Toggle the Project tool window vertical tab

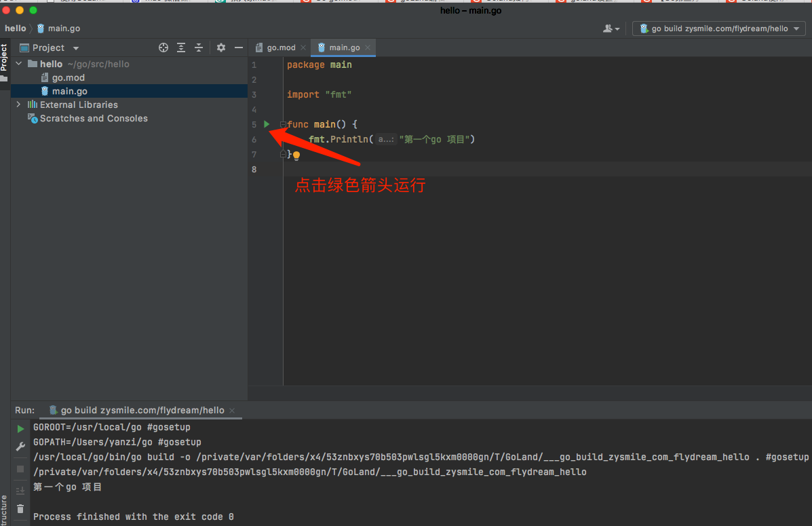point(4,58)
